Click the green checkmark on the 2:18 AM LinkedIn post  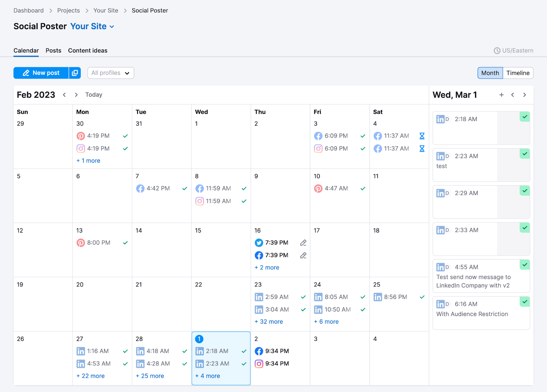coord(524,116)
